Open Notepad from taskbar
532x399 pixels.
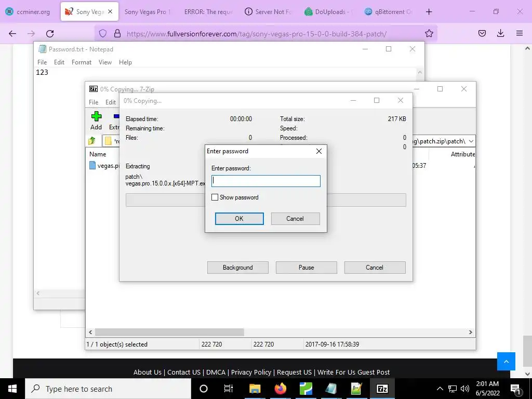tap(331, 389)
